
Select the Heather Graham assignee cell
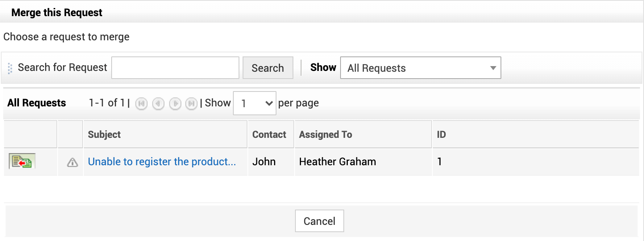(x=337, y=162)
